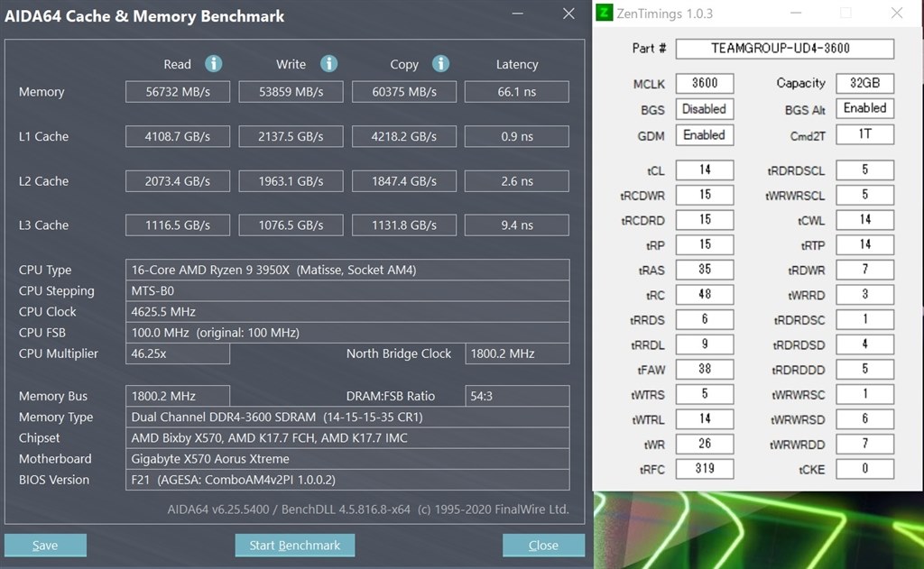Image resolution: width=924 pixels, height=569 pixels.
Task: Select L3 Cache latency 9.4 ns
Action: click(x=517, y=225)
